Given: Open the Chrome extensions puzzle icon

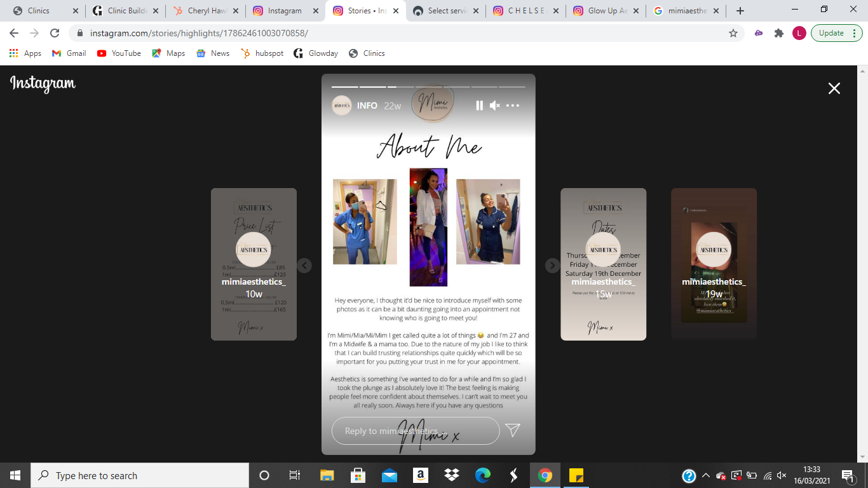Looking at the screenshot, I should point(779,33).
